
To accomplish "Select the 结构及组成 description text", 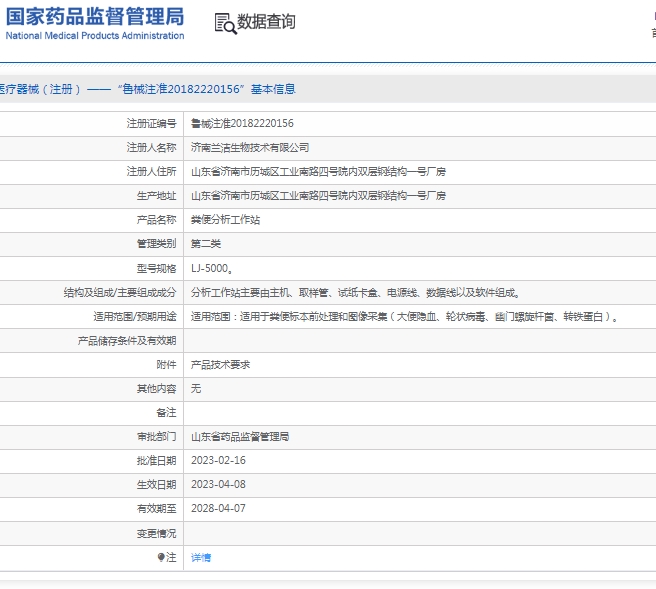I will (x=355, y=292).
